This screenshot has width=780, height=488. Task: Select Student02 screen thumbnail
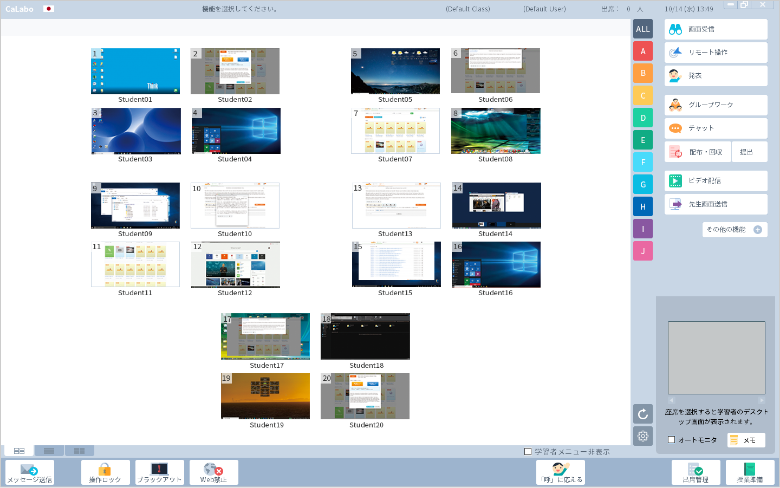pyautogui.click(x=235, y=71)
